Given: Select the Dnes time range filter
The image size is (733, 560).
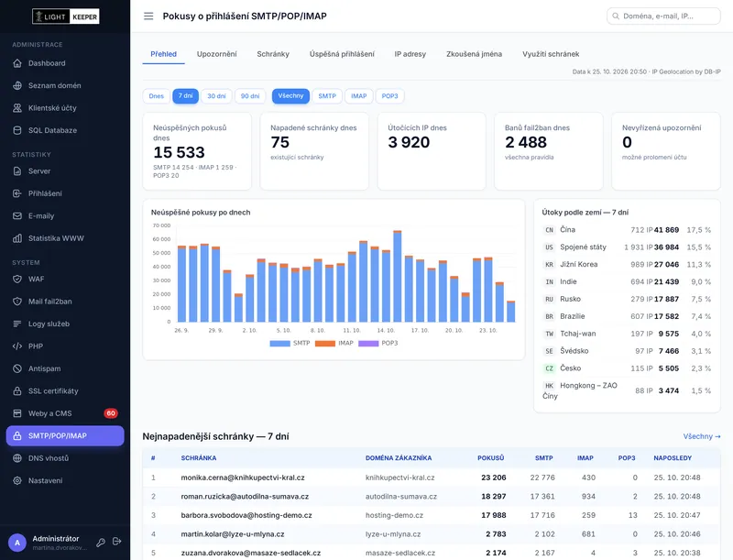Looking at the screenshot, I should [156, 96].
